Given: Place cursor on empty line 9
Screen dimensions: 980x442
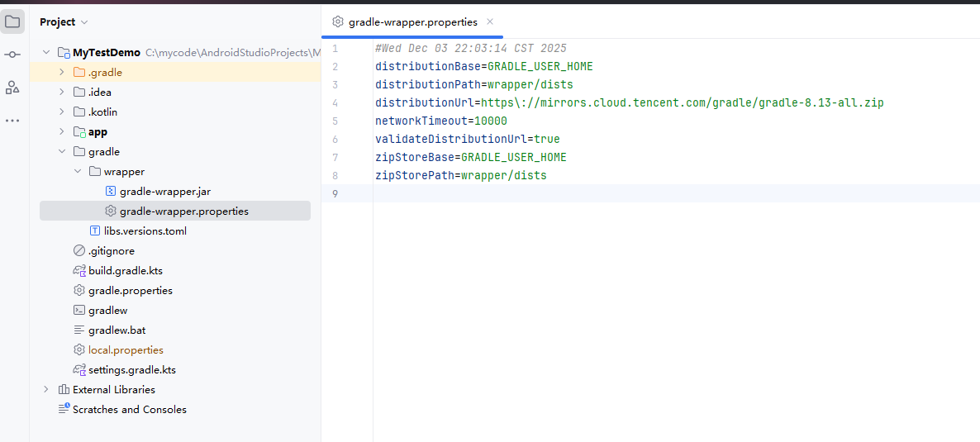Looking at the screenshot, I should (675, 193).
